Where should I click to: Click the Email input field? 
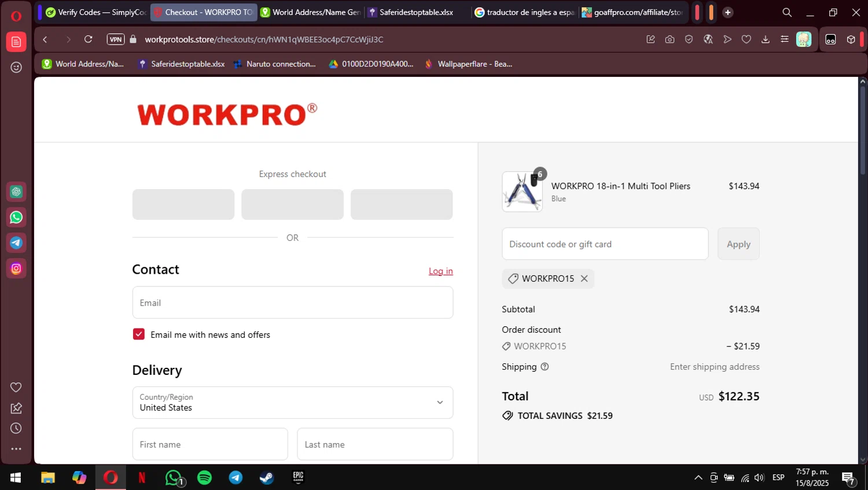(293, 303)
